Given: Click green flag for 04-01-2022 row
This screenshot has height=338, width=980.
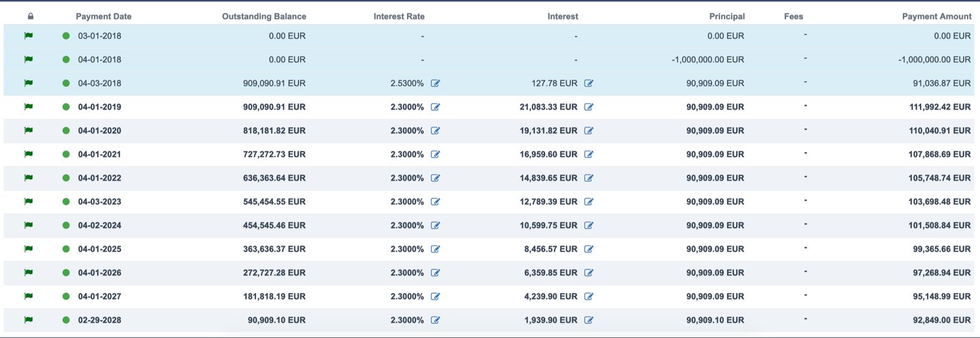Looking at the screenshot, I should tap(29, 178).
